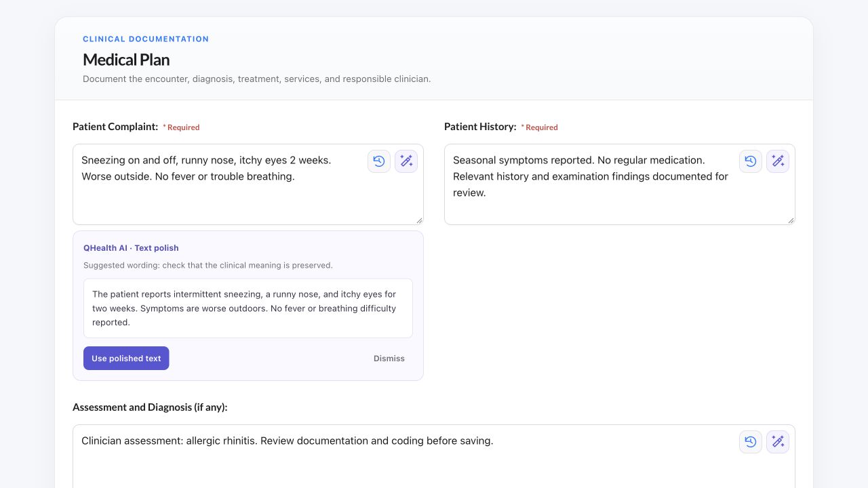Select the polished suggestion text box

pos(248,308)
